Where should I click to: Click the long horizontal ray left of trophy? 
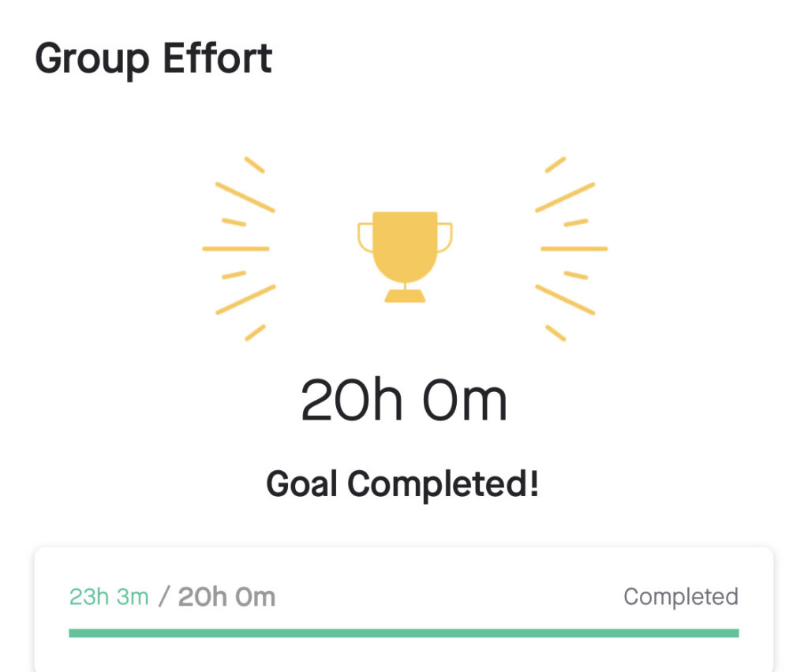point(236,248)
